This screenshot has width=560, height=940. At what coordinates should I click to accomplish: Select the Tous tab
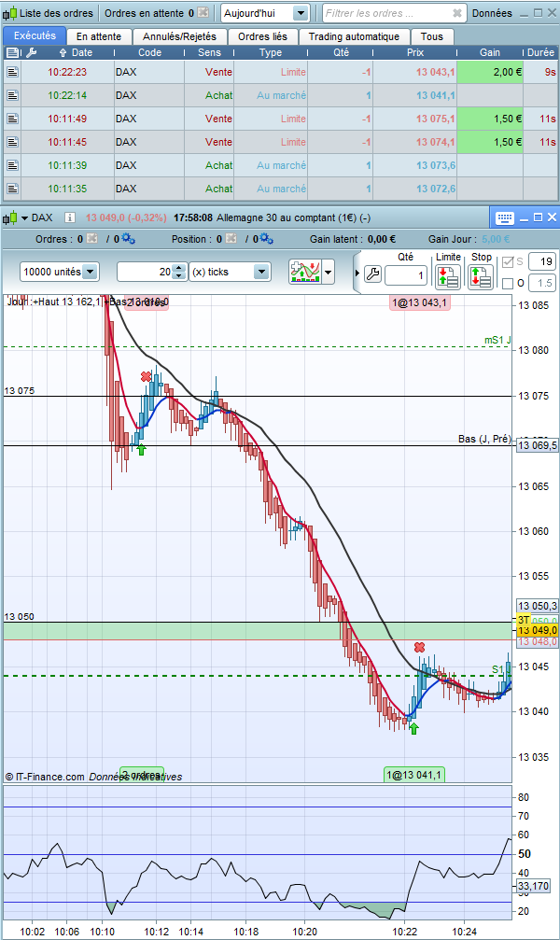432,36
